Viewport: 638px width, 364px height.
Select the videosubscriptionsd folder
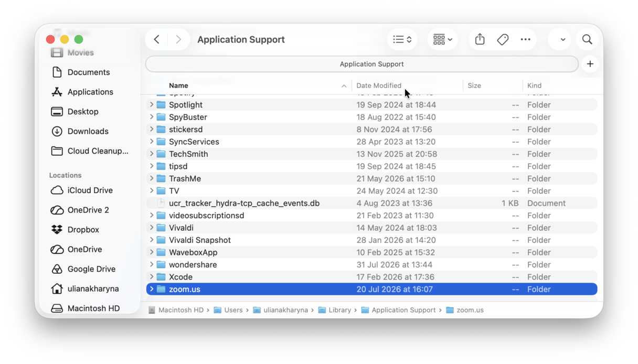(x=371, y=216)
